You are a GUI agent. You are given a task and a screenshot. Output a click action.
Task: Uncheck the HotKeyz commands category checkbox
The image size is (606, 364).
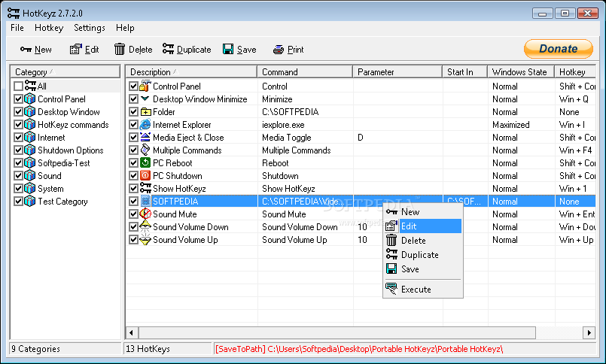coord(18,125)
